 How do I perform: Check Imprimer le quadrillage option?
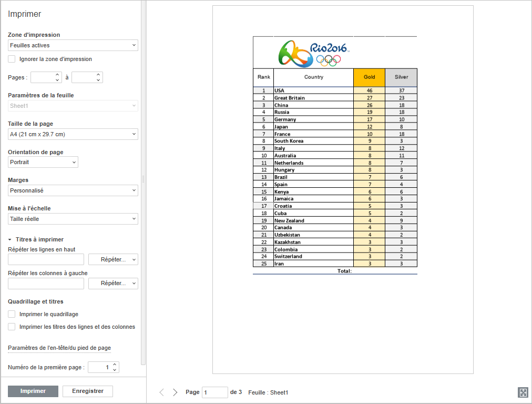[12, 314]
